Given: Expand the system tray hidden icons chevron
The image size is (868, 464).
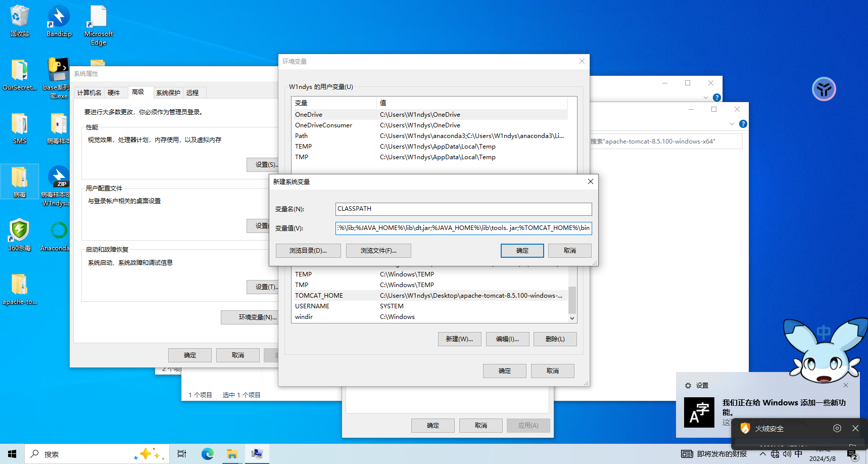Looking at the screenshot, I should tap(762, 454).
